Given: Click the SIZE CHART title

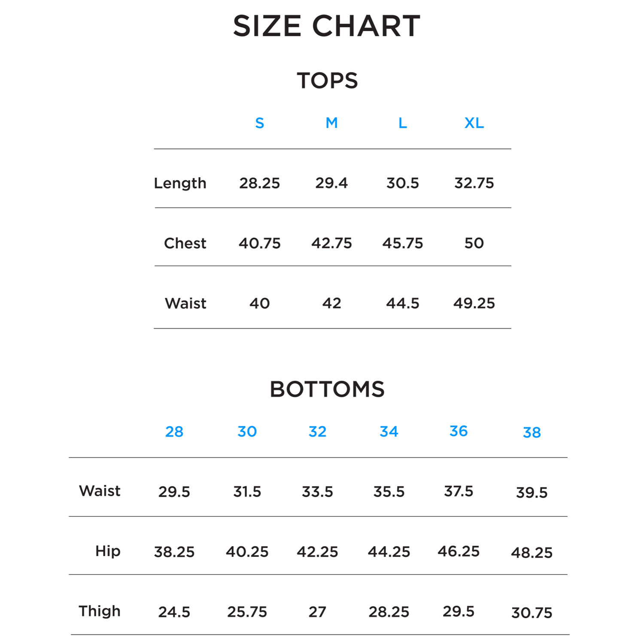Looking at the screenshot, I should (x=326, y=26).
